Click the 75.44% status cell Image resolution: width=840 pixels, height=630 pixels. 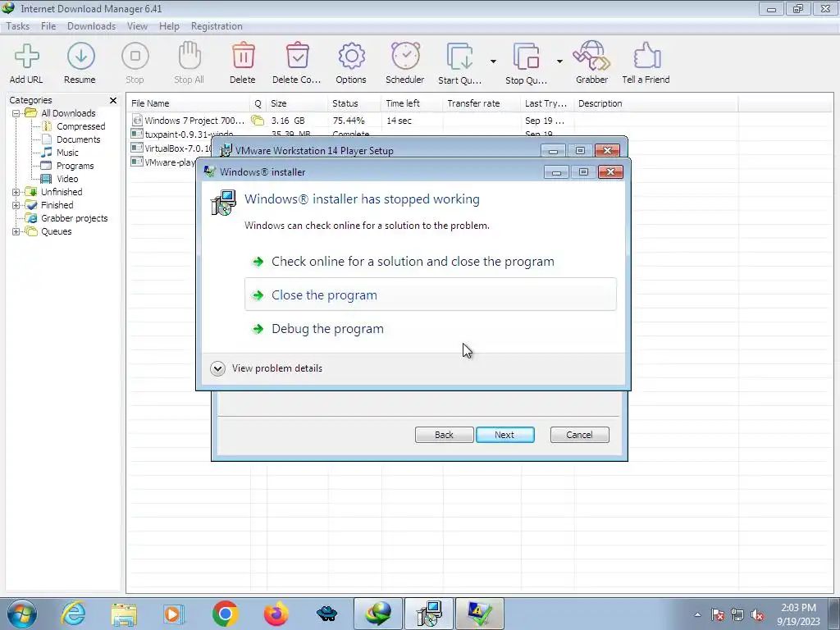pyautogui.click(x=348, y=121)
